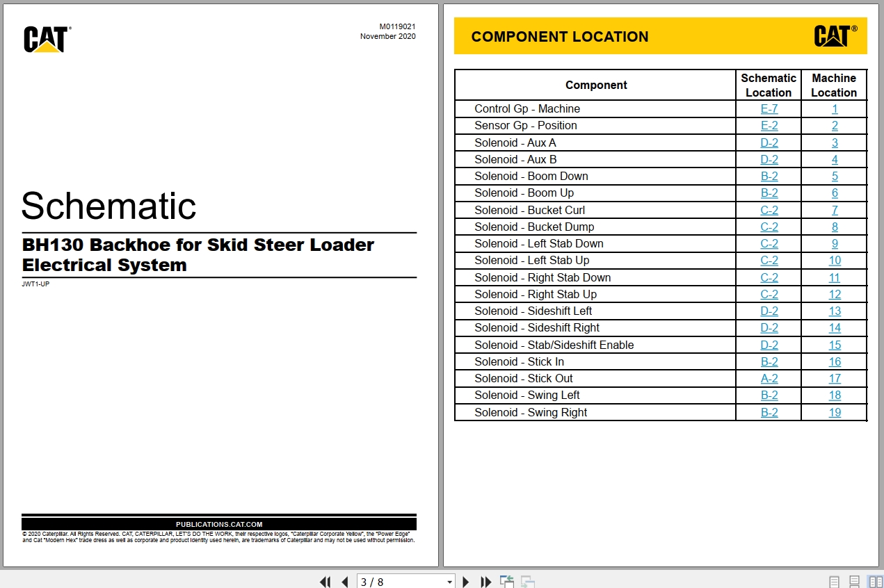
Task: Open machine location link 5
Action: pyautogui.click(x=835, y=176)
